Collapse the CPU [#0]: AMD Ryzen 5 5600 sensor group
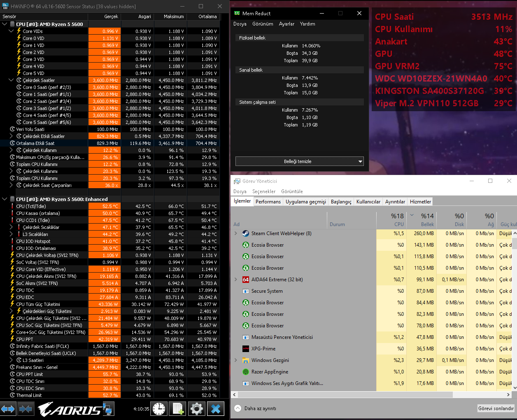The image size is (517, 420). [5, 24]
